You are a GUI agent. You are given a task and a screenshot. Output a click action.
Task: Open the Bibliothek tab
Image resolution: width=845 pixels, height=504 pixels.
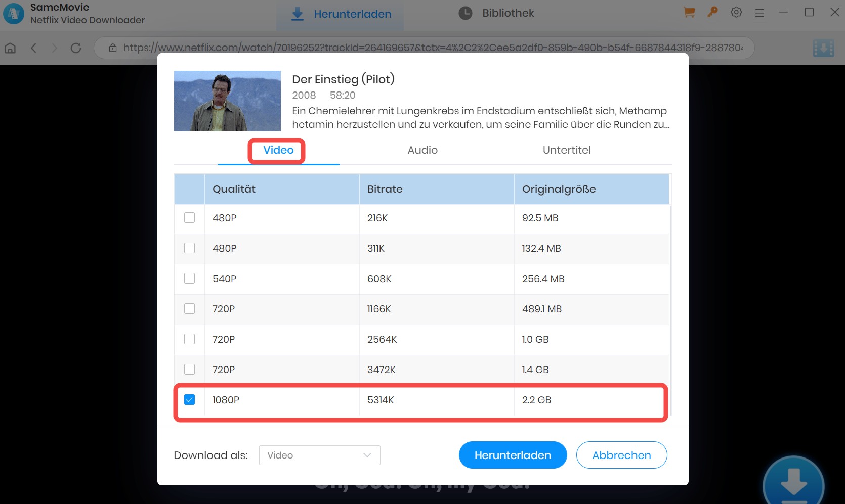496,13
